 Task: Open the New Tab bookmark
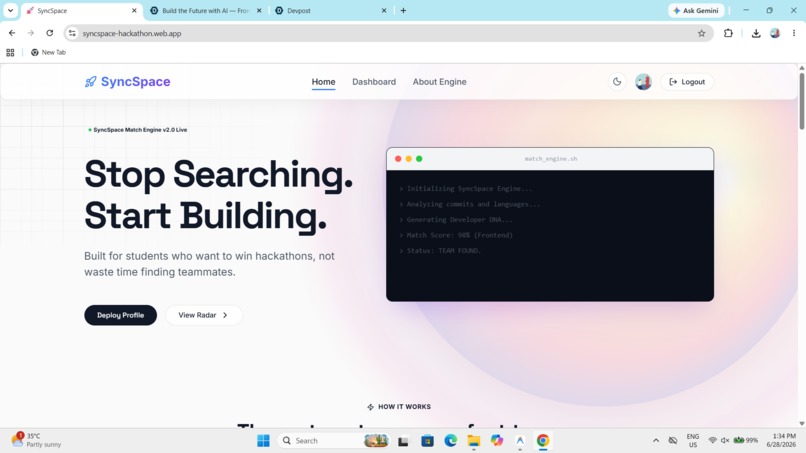[48, 52]
